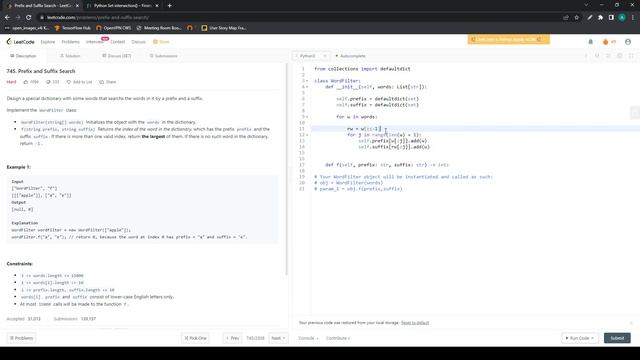Dismiss the restored code message

pyautogui.click(x=631, y=323)
